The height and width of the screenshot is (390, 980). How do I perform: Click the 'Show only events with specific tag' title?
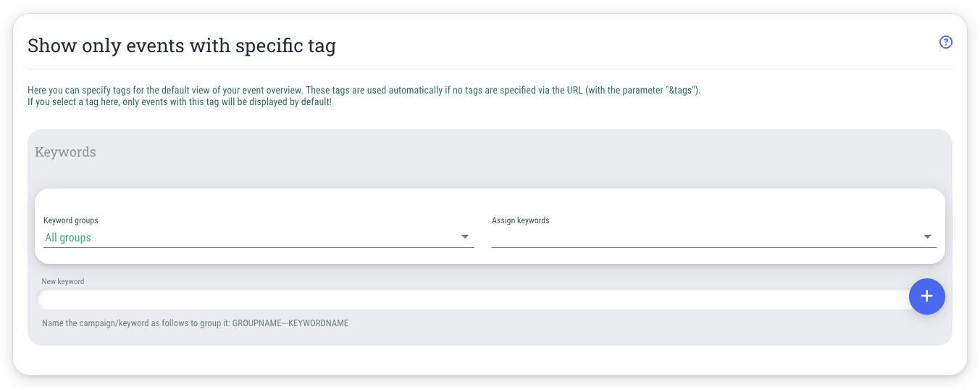tap(182, 46)
